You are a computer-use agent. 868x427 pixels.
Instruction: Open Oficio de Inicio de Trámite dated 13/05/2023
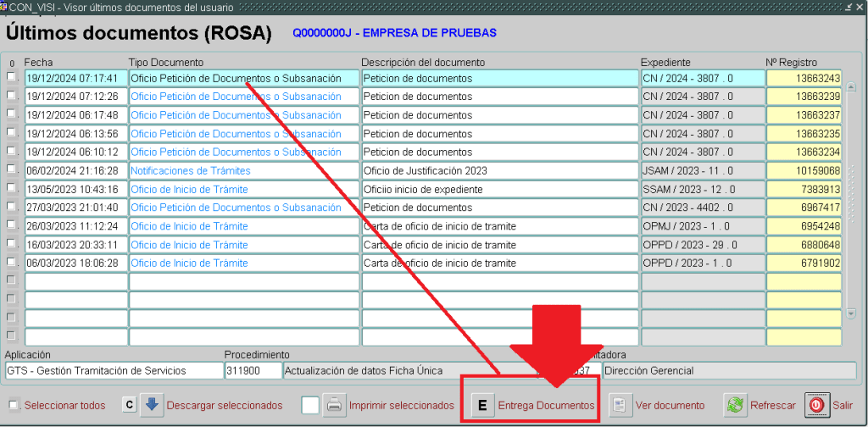[x=189, y=189]
